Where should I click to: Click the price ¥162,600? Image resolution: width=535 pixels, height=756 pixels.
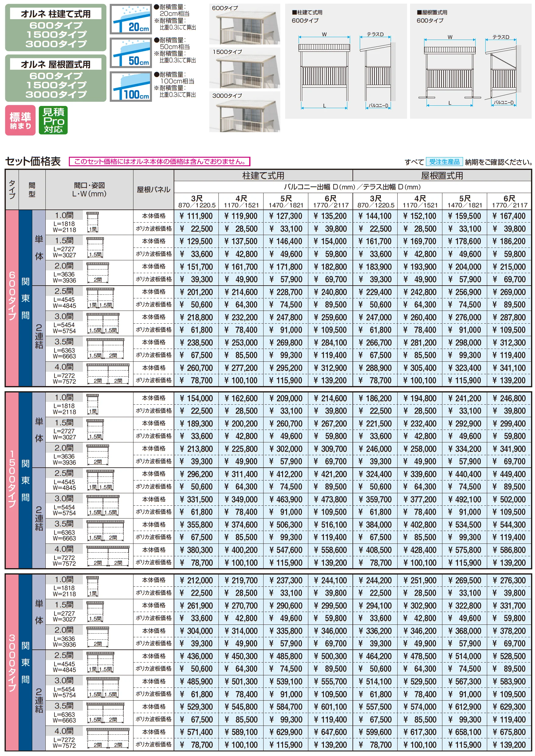click(241, 399)
